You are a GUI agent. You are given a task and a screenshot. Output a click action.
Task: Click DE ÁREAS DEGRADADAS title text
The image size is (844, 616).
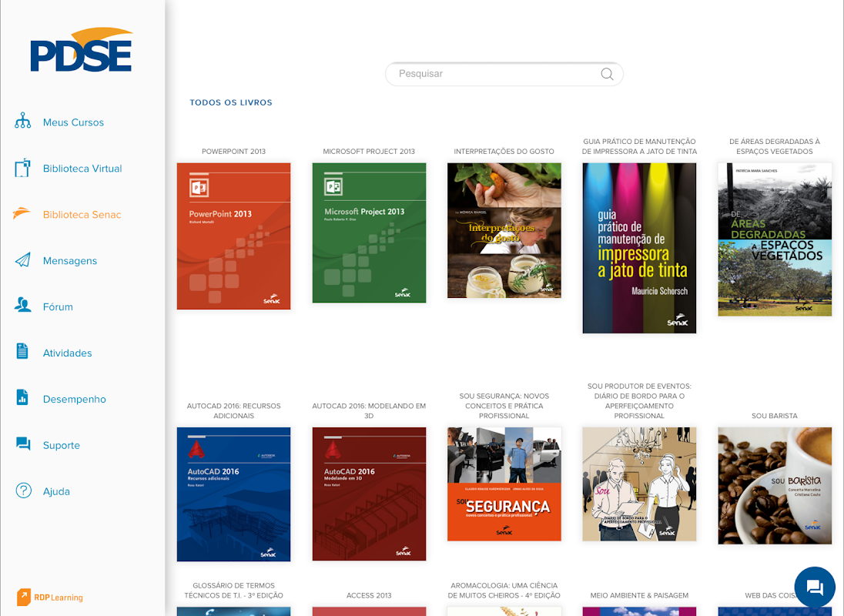775,146
